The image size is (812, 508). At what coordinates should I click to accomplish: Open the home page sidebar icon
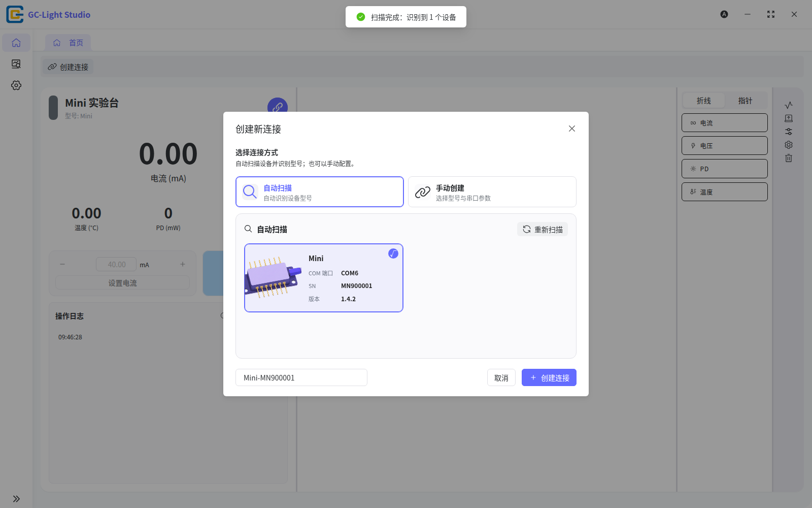16,43
